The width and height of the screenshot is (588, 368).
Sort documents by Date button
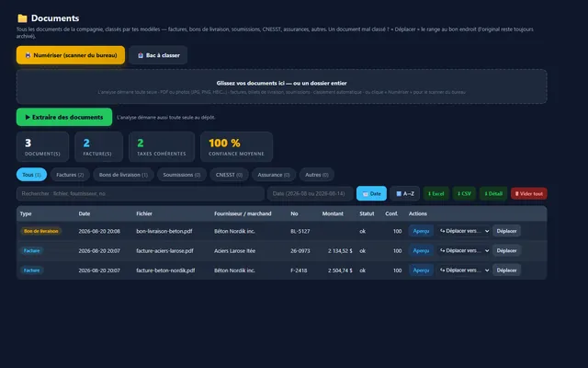(x=371, y=194)
